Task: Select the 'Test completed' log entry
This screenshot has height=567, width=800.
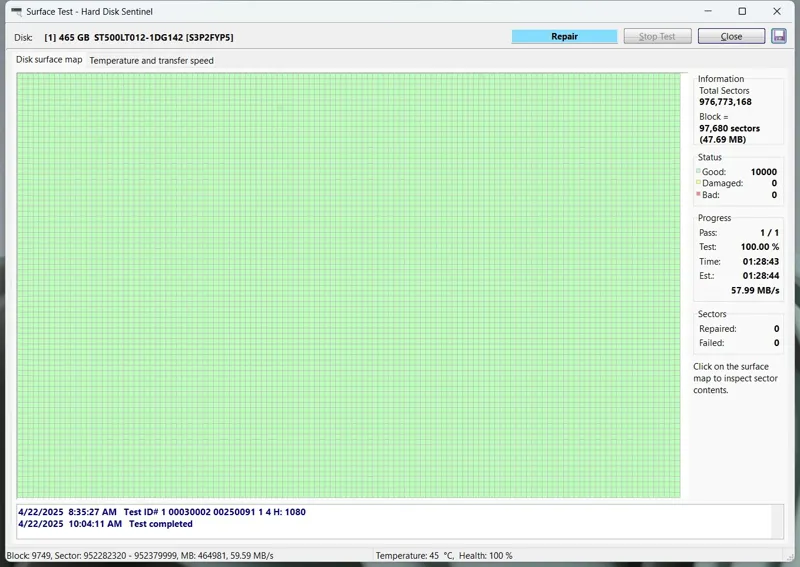Action: [x=160, y=524]
